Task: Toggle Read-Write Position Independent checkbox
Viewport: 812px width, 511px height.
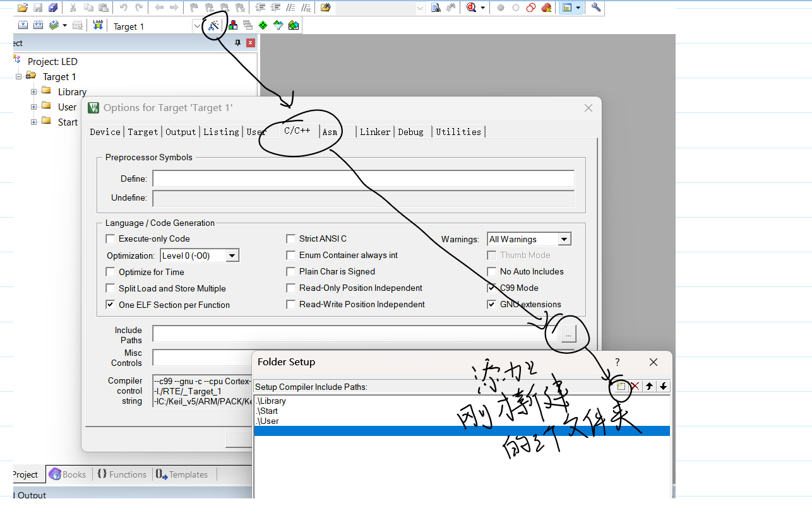Action: (x=291, y=305)
